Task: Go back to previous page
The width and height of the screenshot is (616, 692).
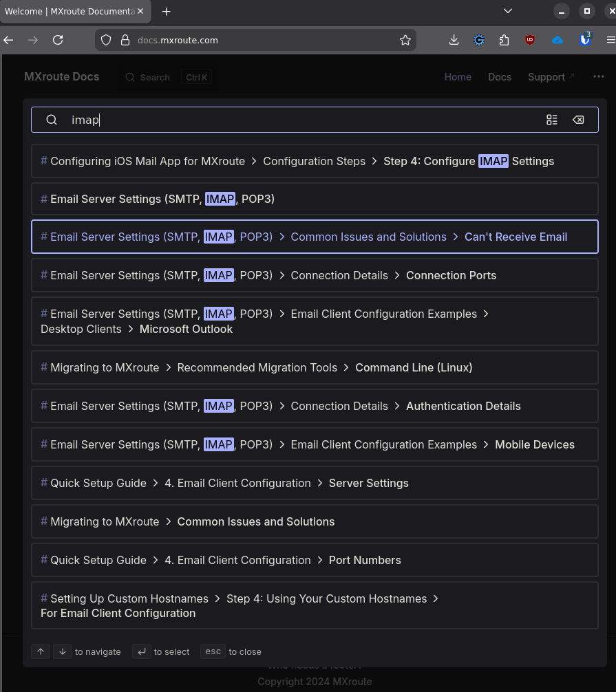Action: pyautogui.click(x=8, y=40)
